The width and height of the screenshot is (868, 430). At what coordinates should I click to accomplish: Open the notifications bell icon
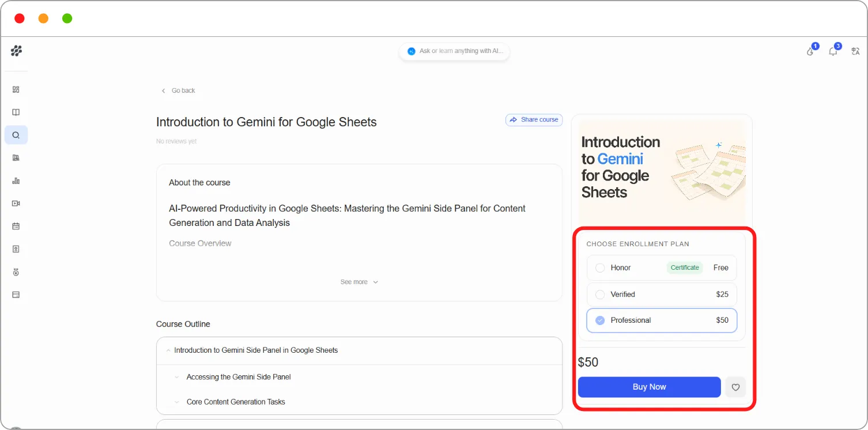[833, 51]
